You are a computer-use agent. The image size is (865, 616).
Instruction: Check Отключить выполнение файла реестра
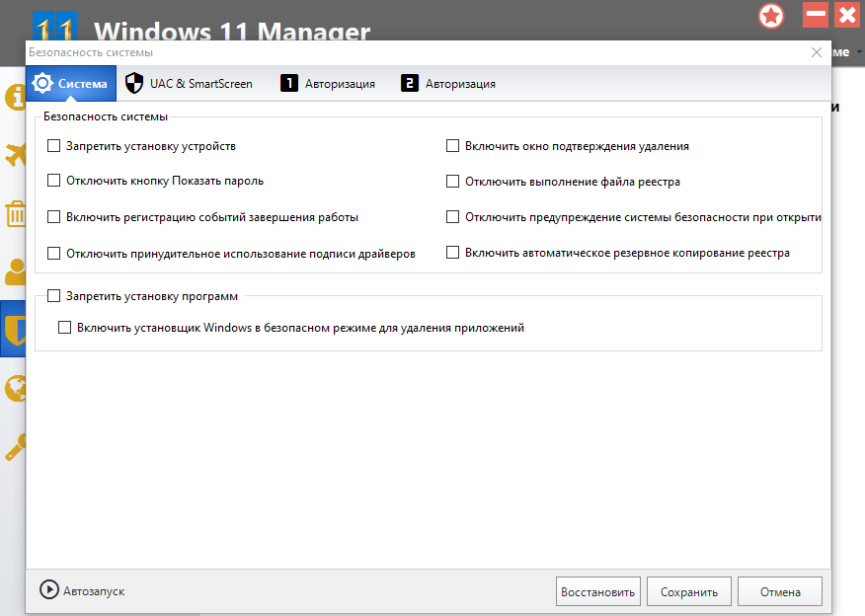[x=452, y=181]
